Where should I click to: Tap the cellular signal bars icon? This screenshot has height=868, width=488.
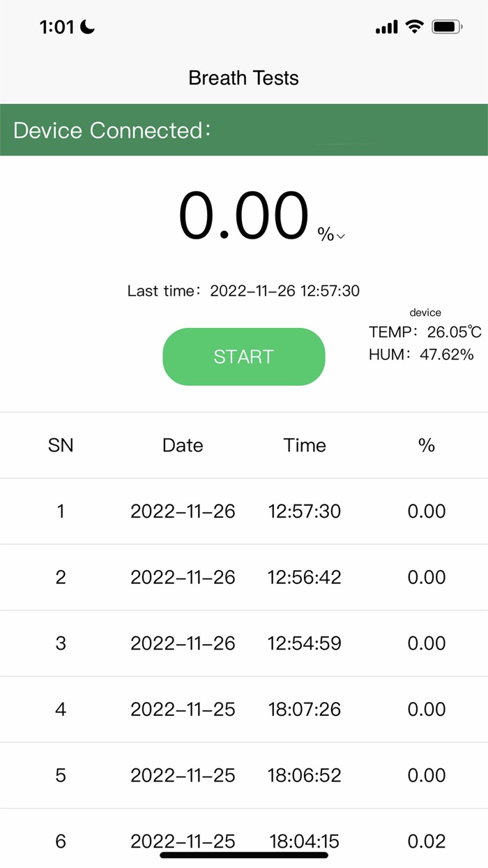(386, 26)
